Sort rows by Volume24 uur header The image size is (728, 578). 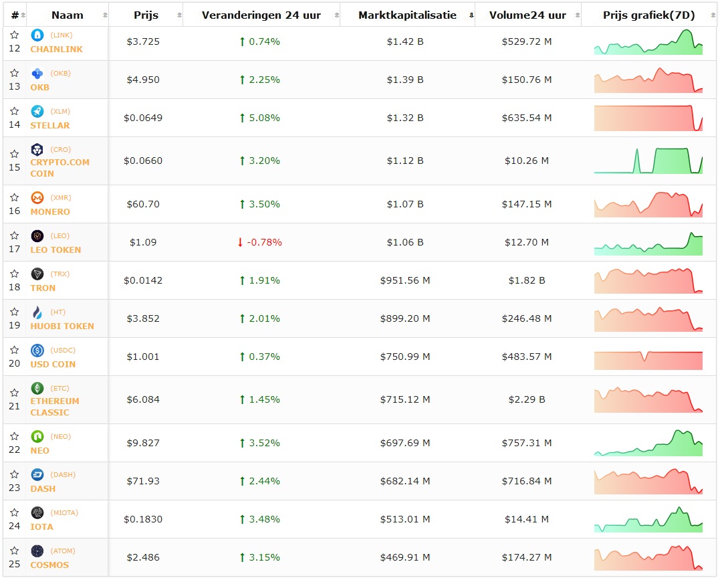point(527,15)
